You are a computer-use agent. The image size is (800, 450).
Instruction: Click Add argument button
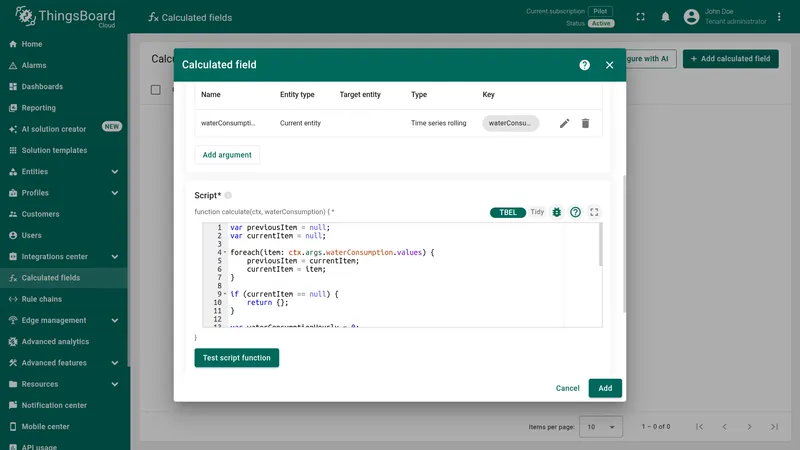(227, 155)
